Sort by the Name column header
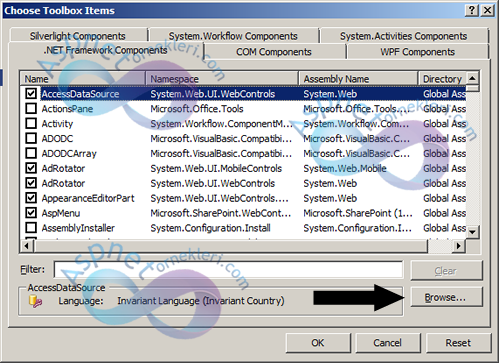Viewport: 499px width, 363px height. click(x=83, y=79)
